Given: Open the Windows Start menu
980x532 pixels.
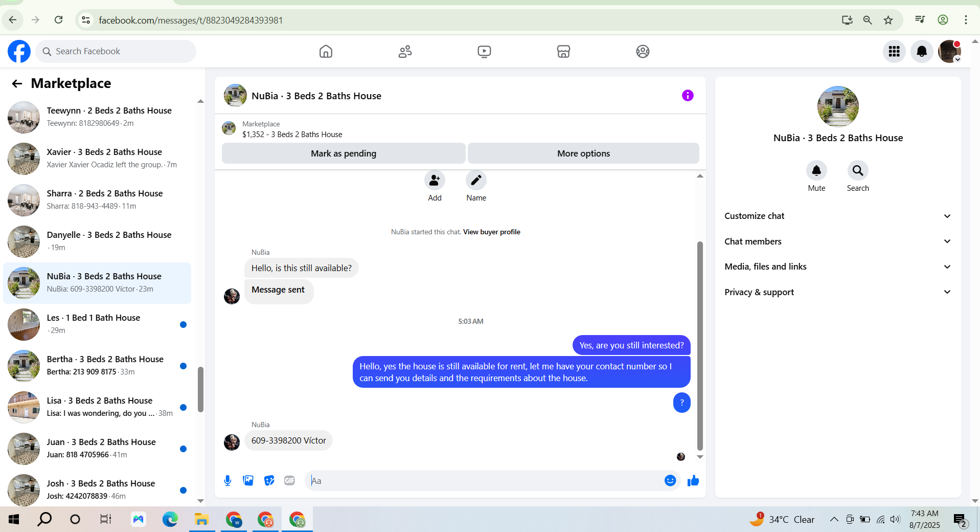Looking at the screenshot, I should click(14, 520).
